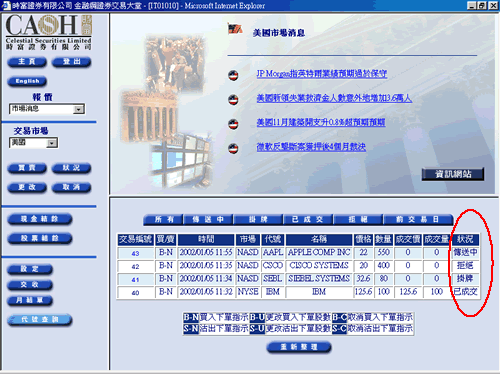Click the 重新整理 refresh button
This screenshot has height=374, width=500.
299,347
